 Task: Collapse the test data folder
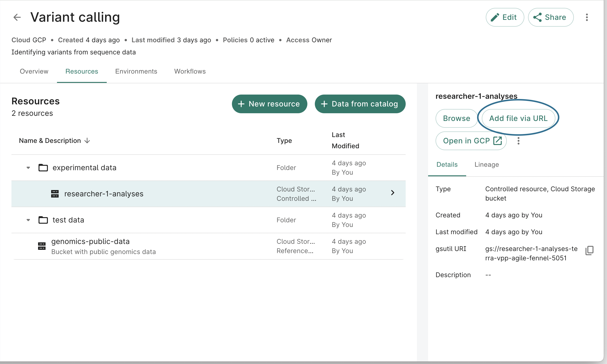point(27,220)
